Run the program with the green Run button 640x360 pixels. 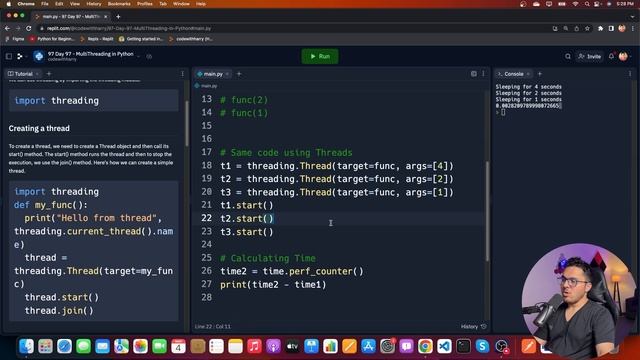320,56
